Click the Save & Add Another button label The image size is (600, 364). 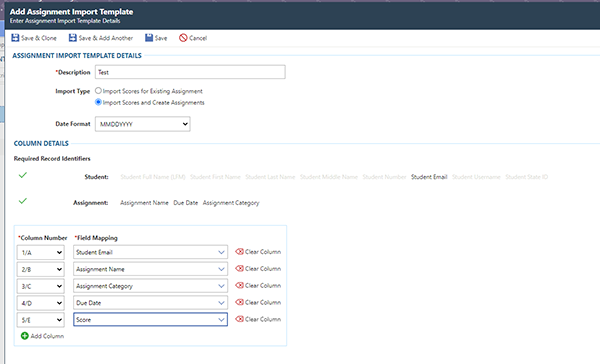[x=106, y=38]
